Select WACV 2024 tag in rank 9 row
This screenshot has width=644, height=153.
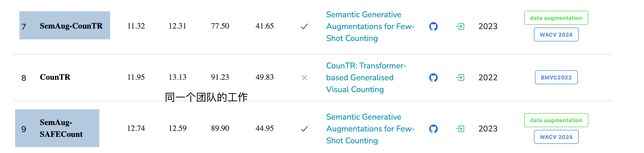[556, 137]
